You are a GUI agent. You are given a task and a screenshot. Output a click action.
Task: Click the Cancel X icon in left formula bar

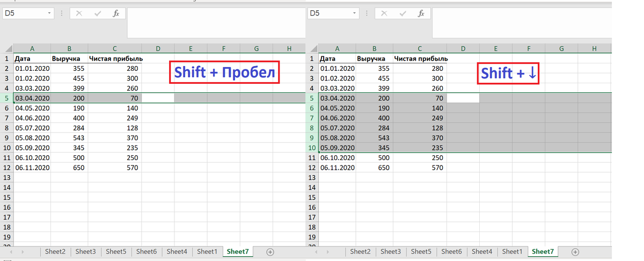79,13
